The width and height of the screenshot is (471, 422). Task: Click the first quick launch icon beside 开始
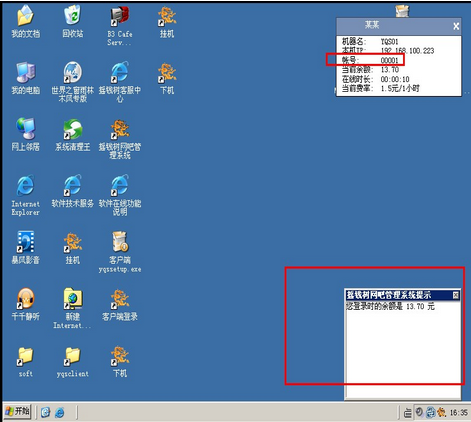click(x=46, y=413)
